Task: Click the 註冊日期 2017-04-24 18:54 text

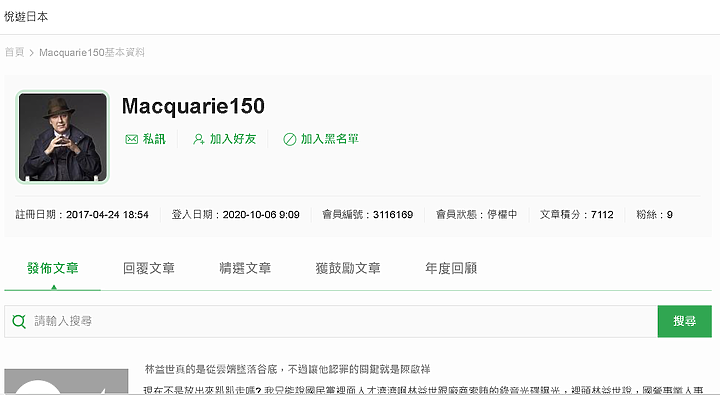Action: click(x=82, y=214)
